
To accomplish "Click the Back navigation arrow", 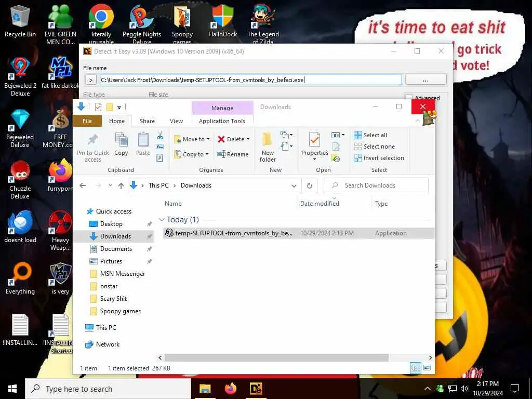I will click(x=83, y=185).
